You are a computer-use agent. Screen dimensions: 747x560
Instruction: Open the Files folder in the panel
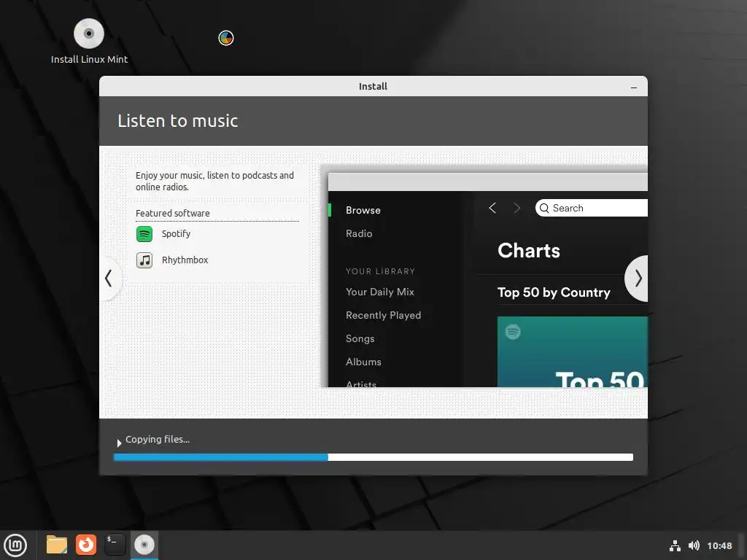pos(57,545)
